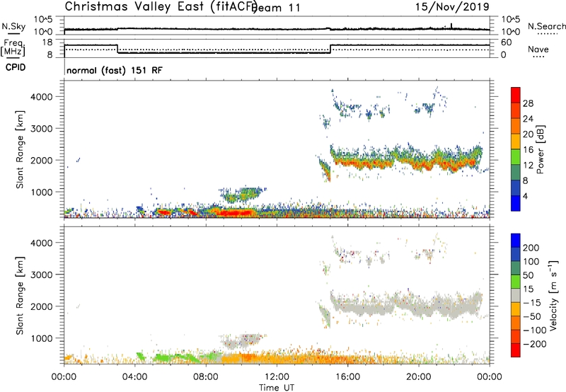The image size is (566, 392).
Task: Click the "Nave" legend label
Action: (x=538, y=49)
